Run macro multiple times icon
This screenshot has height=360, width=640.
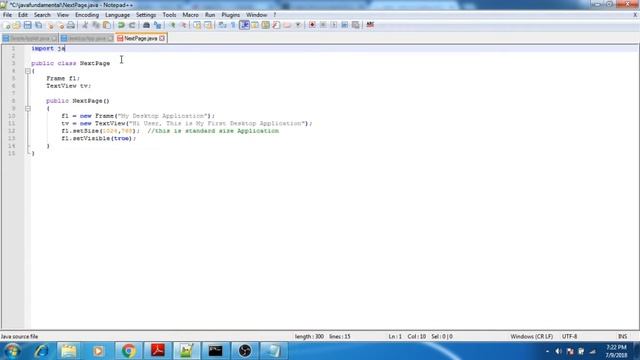click(344, 25)
